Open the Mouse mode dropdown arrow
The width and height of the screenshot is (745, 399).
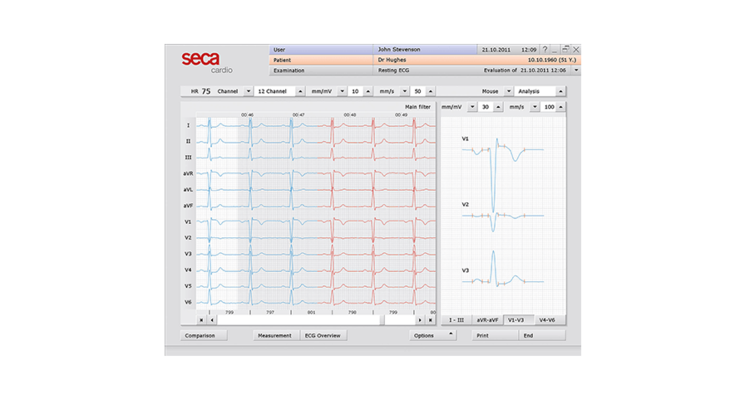[508, 91]
